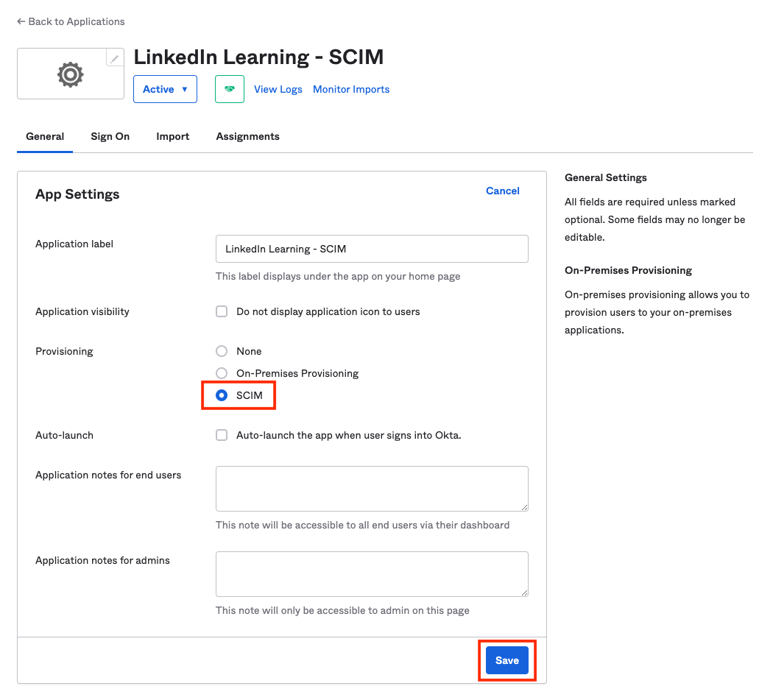This screenshot has width=773, height=700.
Task: Choose On-Premises Provisioning option
Action: (222, 373)
